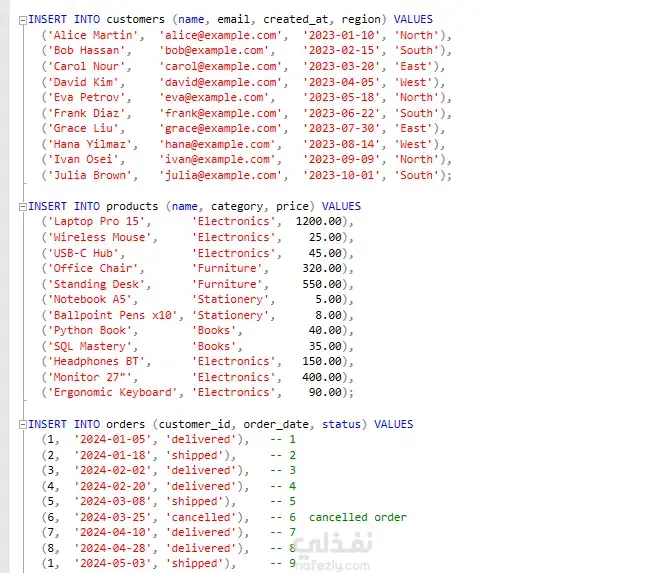This screenshot has height=573, width=665.
Task: Click the 'Notebook A5' product name
Action: coord(89,299)
